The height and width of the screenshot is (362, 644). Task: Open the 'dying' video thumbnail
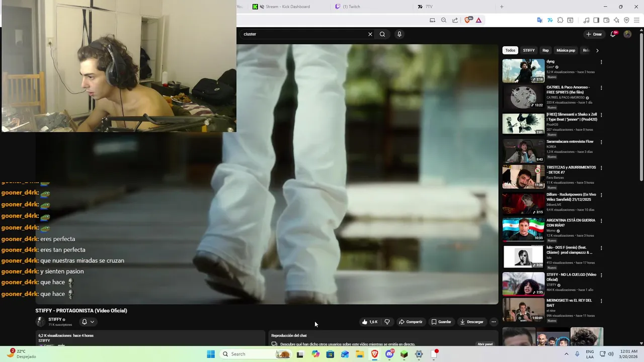tap(523, 71)
